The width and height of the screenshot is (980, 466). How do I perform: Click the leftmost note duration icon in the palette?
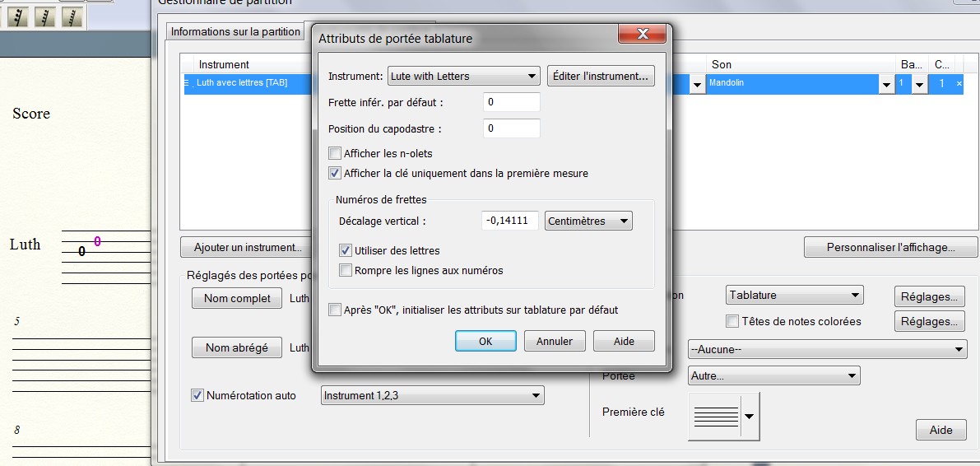(18, 16)
